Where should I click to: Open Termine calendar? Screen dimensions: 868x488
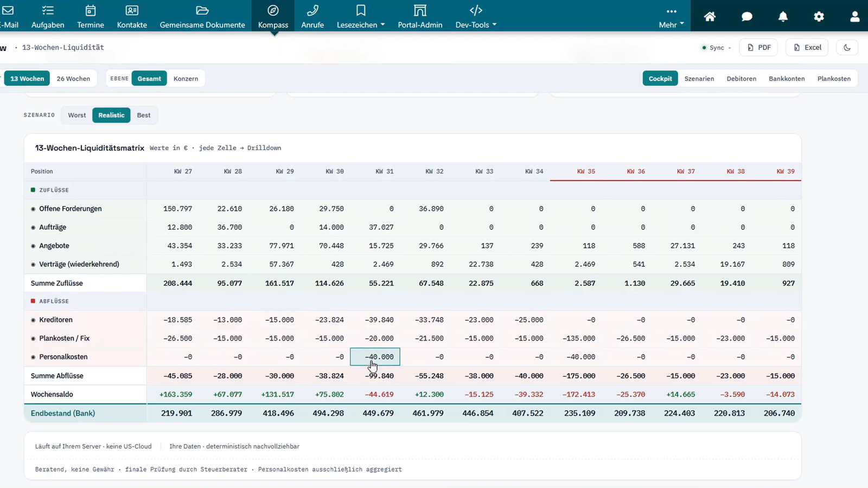click(91, 17)
